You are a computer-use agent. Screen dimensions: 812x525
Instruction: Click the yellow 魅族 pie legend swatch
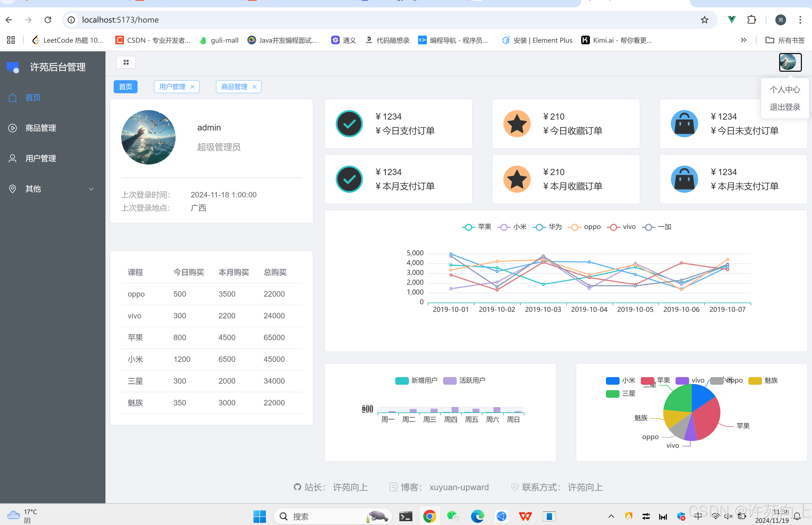click(755, 380)
